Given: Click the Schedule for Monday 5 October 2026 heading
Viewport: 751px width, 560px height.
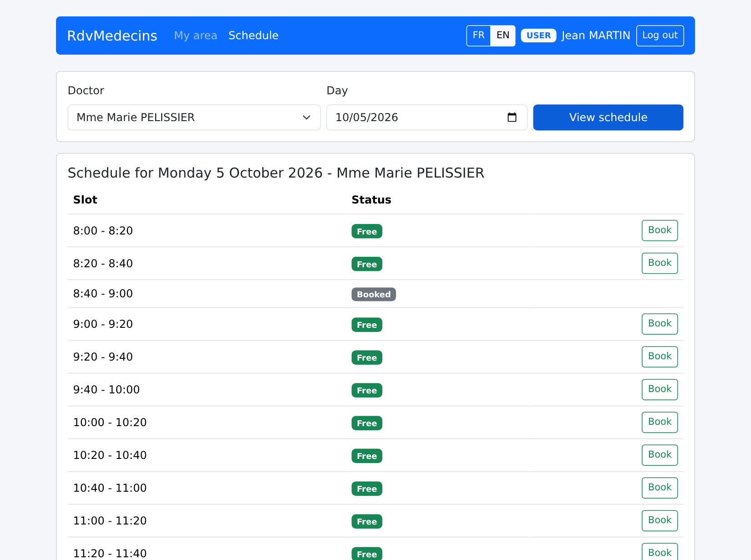Looking at the screenshot, I should tap(276, 173).
